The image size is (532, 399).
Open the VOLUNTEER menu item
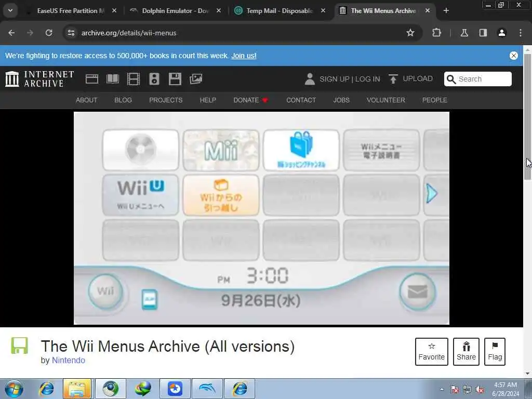coord(386,100)
